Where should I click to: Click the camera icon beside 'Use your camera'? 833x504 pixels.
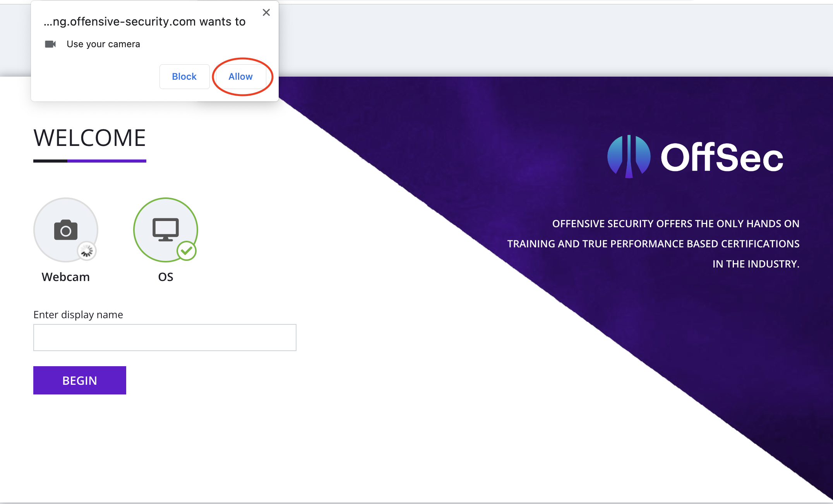50,44
